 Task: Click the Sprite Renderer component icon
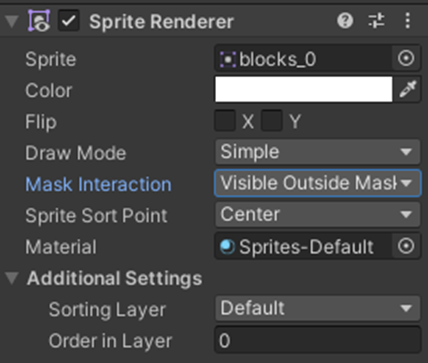tap(39, 21)
